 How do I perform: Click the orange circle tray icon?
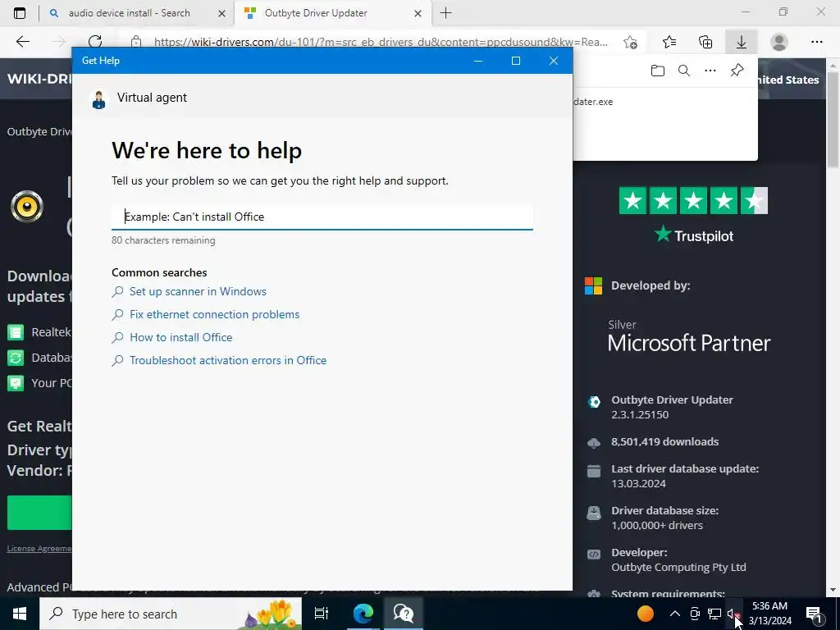(x=646, y=614)
